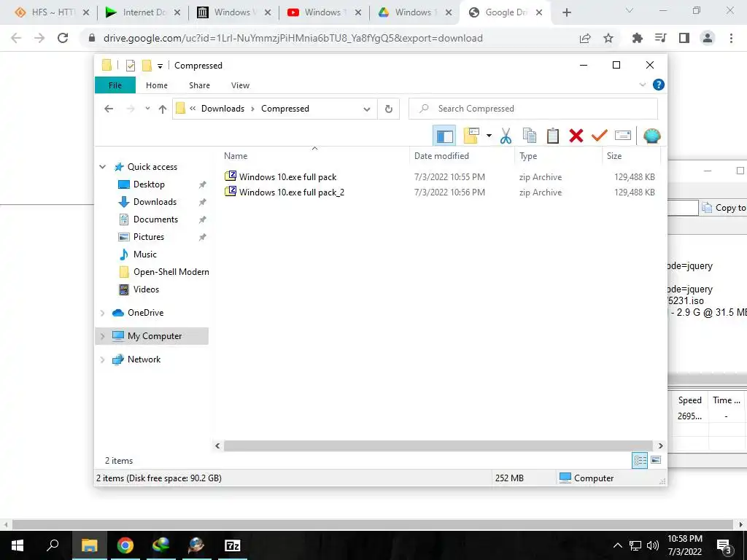Image resolution: width=747 pixels, height=560 pixels.
Task: Select file Windows 10.exe full pack_2
Action: (x=292, y=192)
